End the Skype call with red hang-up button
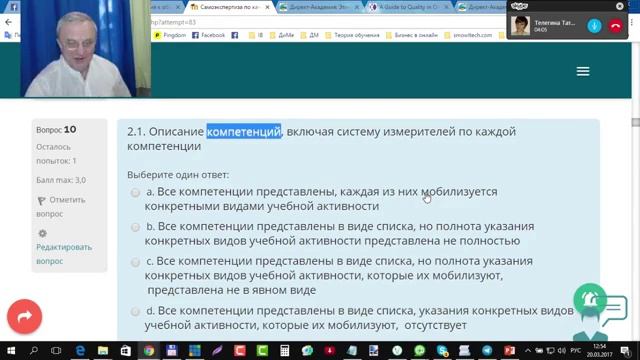 [x=616, y=26]
